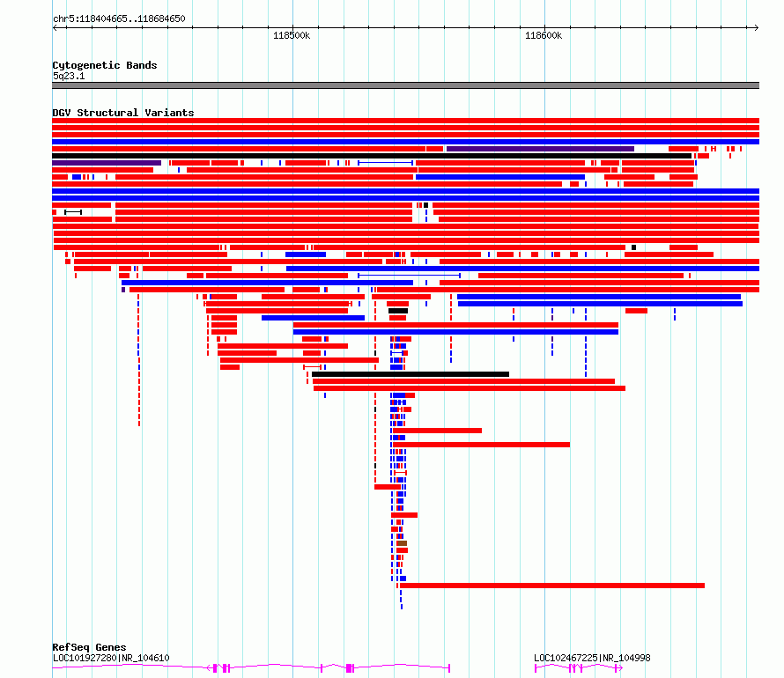Select the long purple variant bar near 118600k
The height and width of the screenshot is (678, 784).
pos(540,149)
